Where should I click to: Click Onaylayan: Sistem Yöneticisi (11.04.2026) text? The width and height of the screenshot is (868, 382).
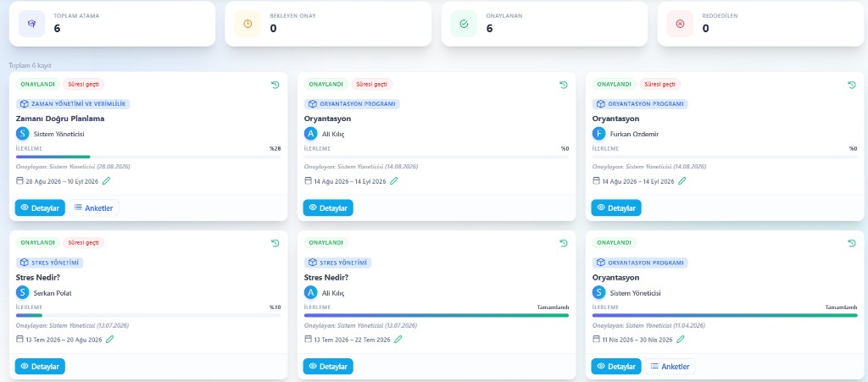tap(648, 325)
